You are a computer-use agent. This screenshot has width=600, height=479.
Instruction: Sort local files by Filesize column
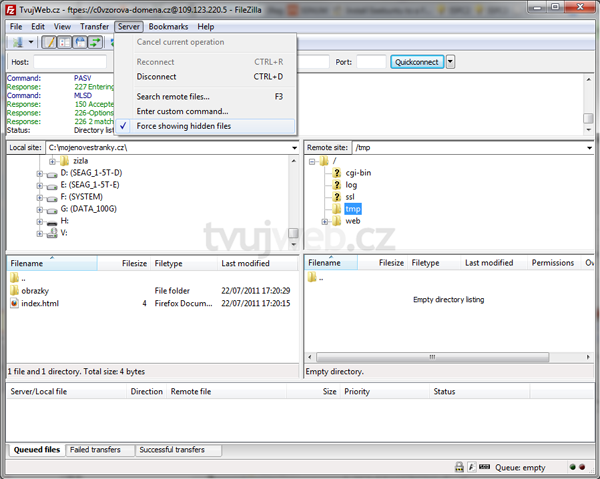124,264
